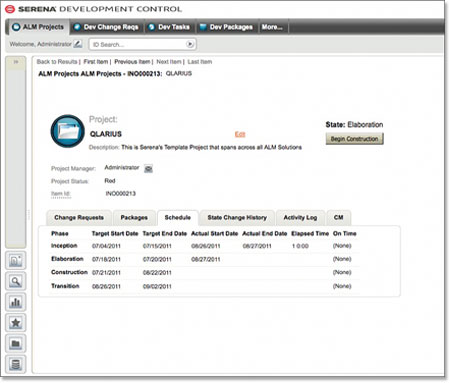Click the new item document icon in sidebar
Screen dimensions: 450x383
click(x=16, y=260)
